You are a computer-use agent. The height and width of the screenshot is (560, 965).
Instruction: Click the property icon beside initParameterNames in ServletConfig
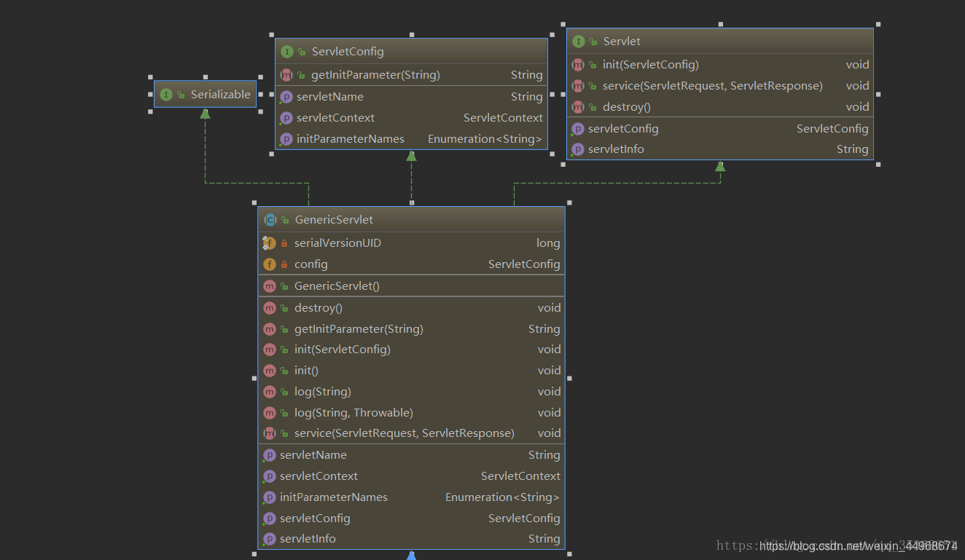click(x=286, y=139)
